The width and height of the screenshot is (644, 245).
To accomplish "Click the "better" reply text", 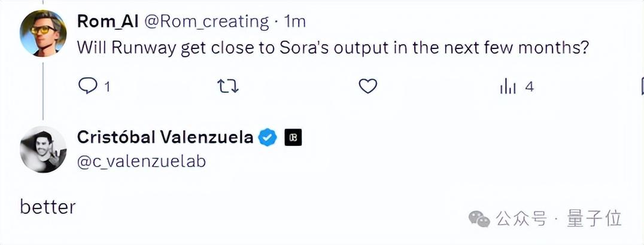I will tap(48, 207).
